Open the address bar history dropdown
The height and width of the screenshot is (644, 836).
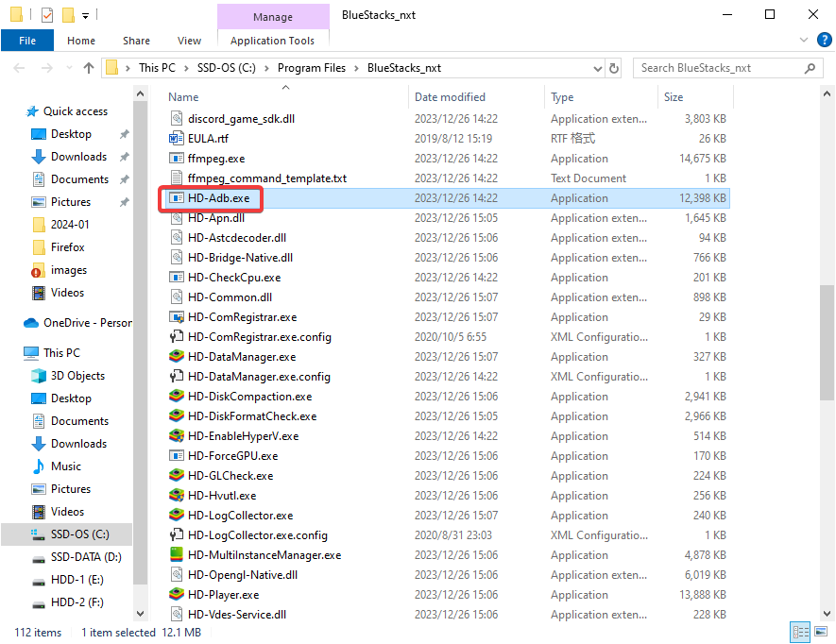[x=596, y=68]
